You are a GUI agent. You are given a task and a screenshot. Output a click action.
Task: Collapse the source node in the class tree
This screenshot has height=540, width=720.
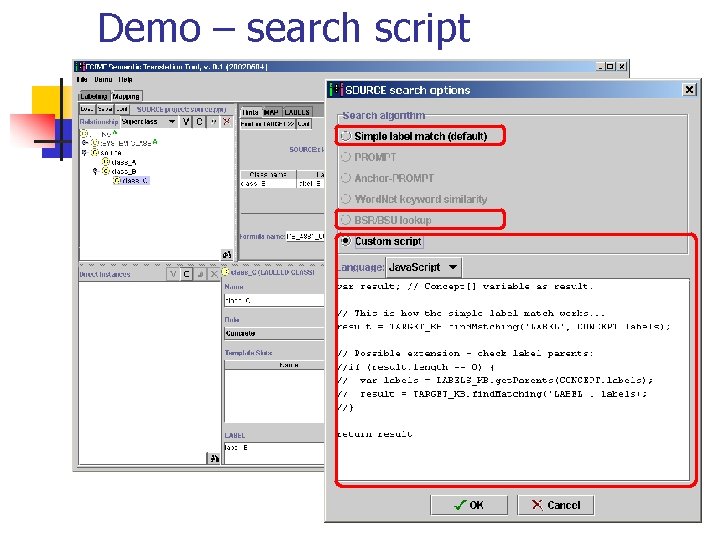(84, 152)
